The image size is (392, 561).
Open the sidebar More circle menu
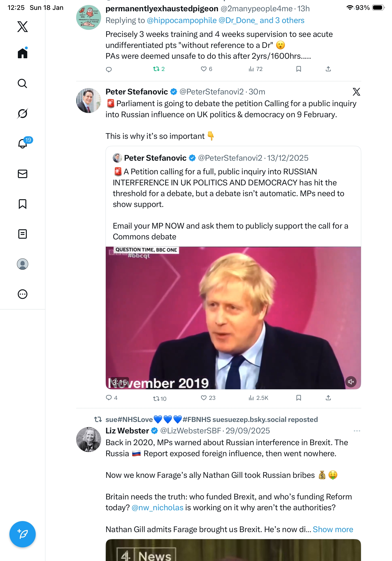[x=23, y=294]
